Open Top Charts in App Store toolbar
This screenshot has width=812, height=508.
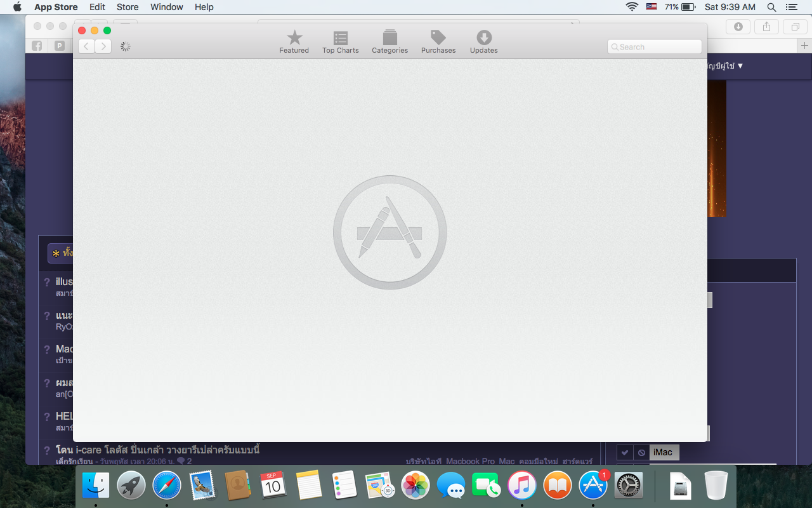[341, 42]
